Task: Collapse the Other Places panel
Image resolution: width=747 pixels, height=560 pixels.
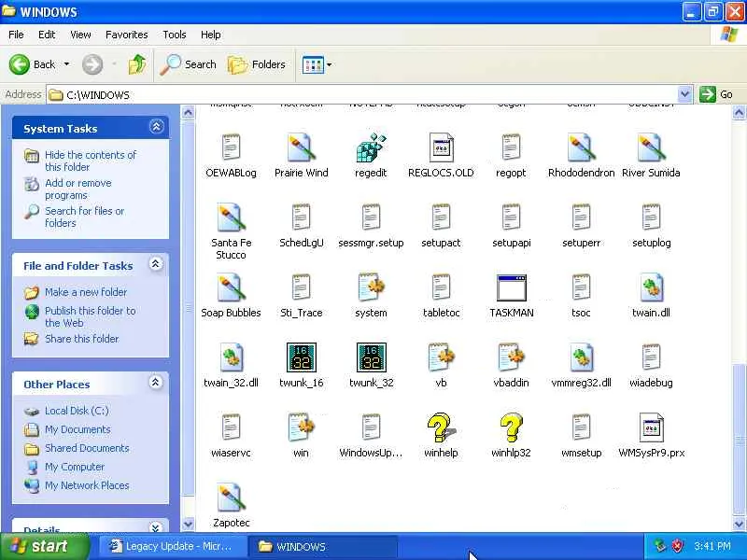Action: pos(155,383)
